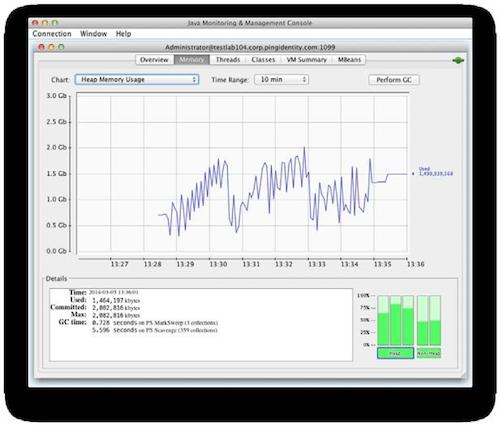Close the inner Administrator connection window
The image size is (500, 425).
point(41,47)
